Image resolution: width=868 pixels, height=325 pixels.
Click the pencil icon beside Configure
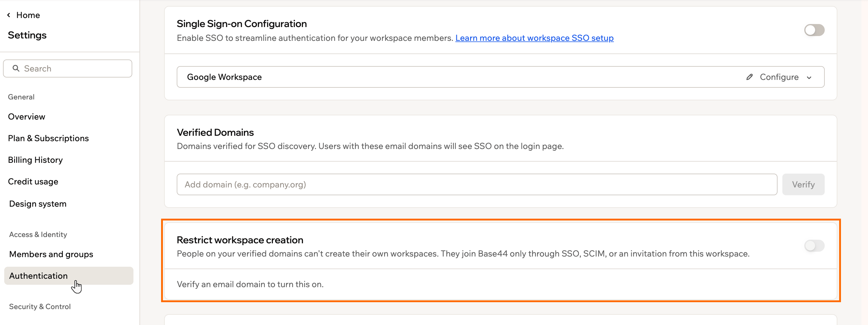pos(749,77)
